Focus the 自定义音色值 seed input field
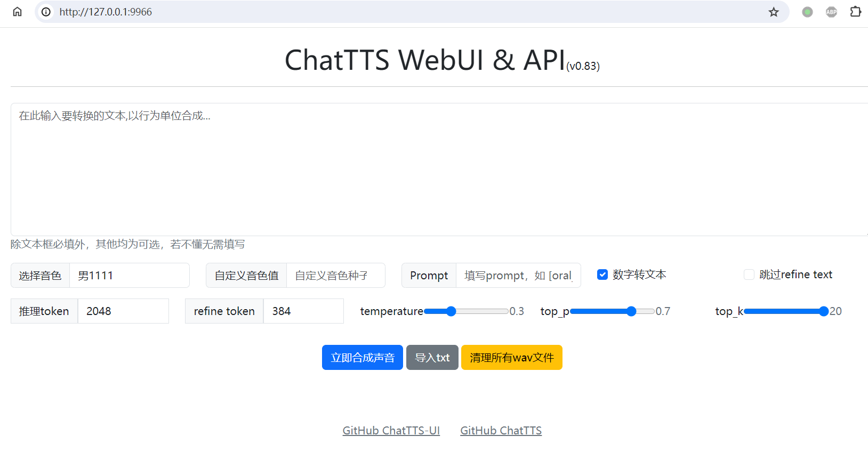Image resolution: width=868 pixels, height=460 pixels. [335, 276]
